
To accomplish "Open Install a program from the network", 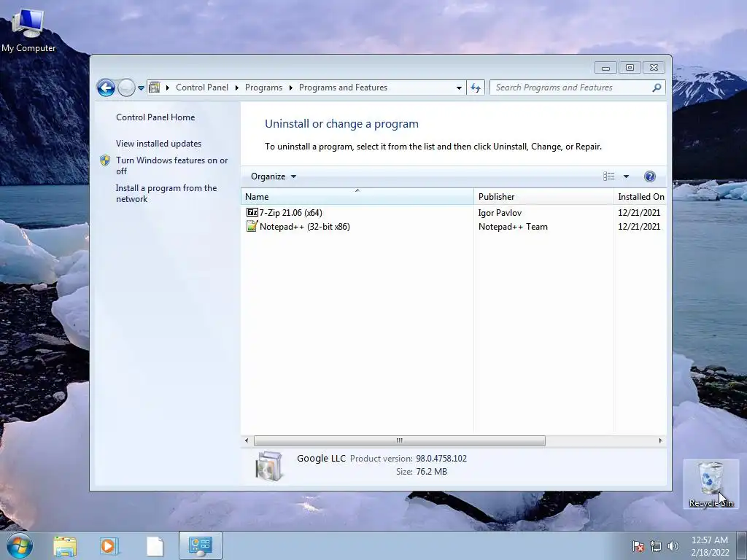I will 166,193.
